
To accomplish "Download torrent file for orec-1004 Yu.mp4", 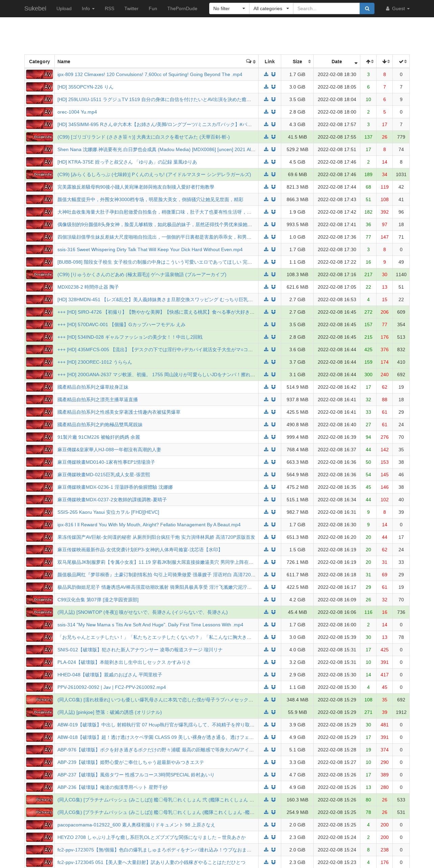I will pos(266,112).
